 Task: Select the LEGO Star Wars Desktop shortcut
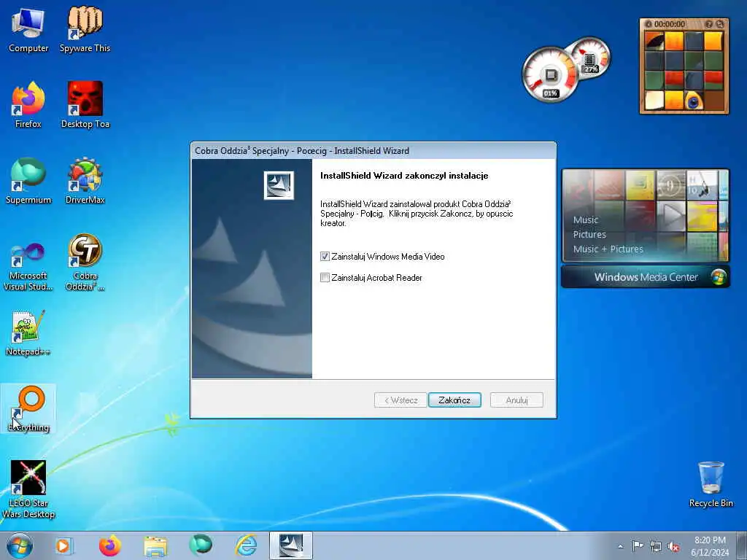tap(28, 489)
